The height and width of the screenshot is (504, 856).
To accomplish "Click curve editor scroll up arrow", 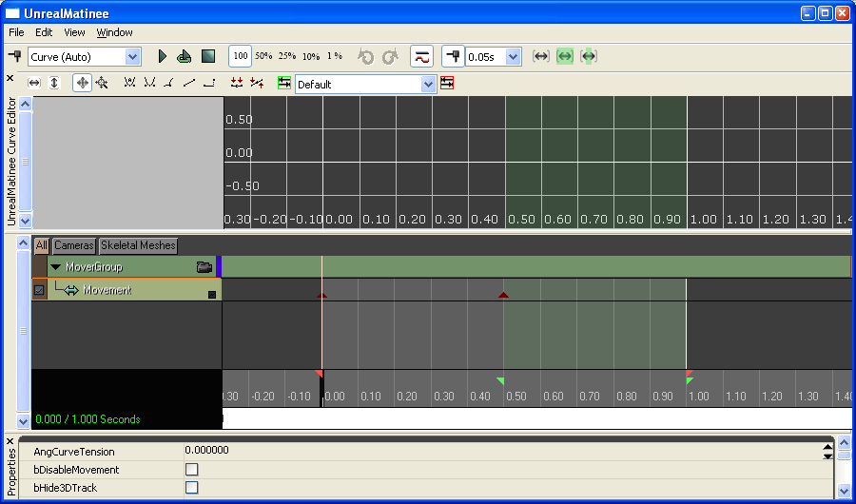I will 25,104.
